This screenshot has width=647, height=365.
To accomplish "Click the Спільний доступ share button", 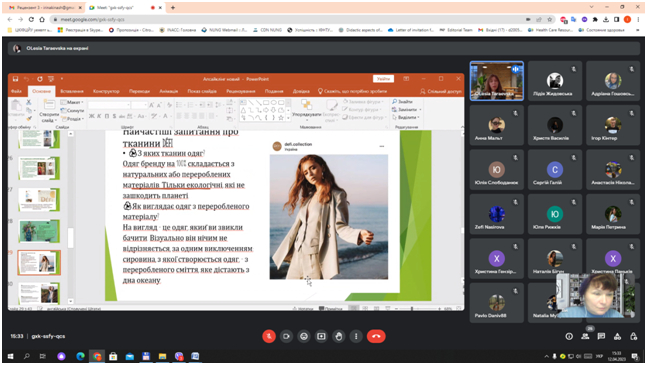I will [x=441, y=91].
